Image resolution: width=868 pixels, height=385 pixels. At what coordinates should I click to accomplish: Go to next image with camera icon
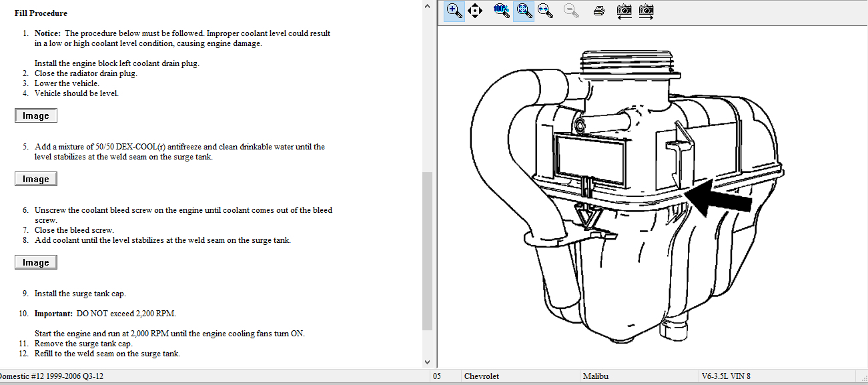tap(646, 11)
